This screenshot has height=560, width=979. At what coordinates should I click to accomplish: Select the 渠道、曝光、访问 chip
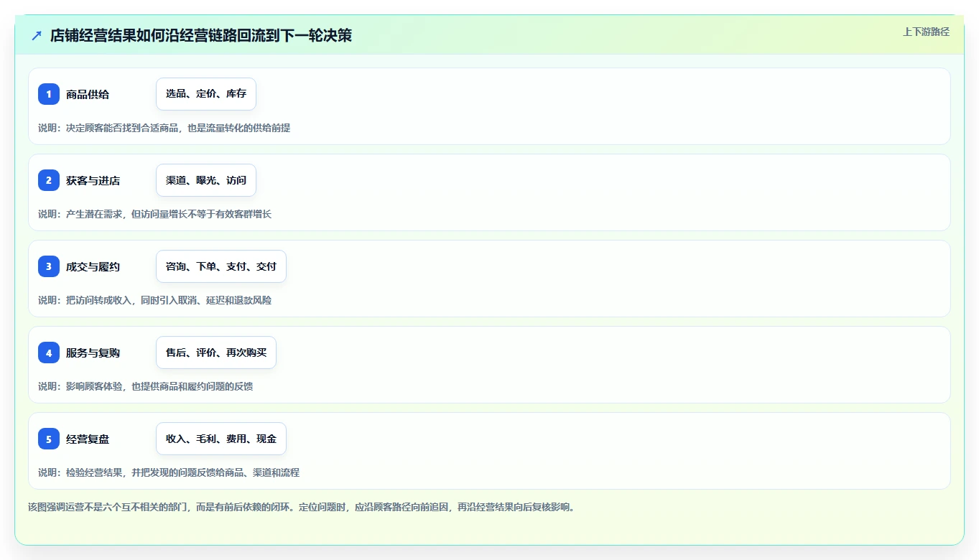(206, 180)
